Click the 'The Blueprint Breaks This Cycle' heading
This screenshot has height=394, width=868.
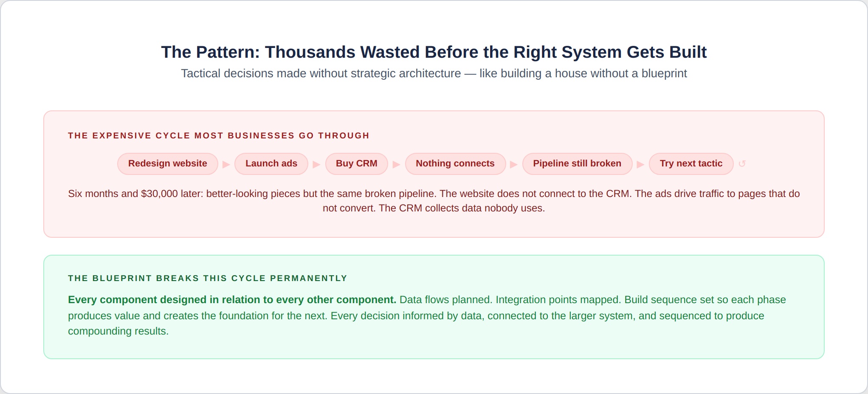click(208, 278)
